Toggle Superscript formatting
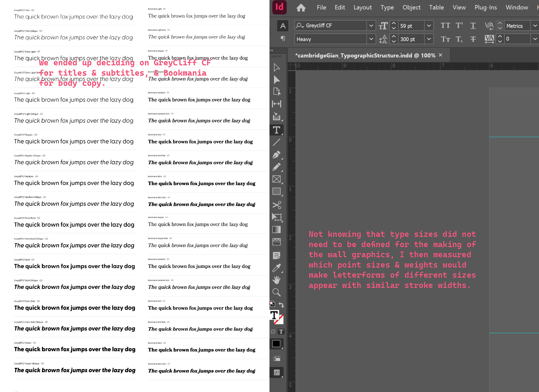This screenshot has height=392, width=539. click(459, 26)
